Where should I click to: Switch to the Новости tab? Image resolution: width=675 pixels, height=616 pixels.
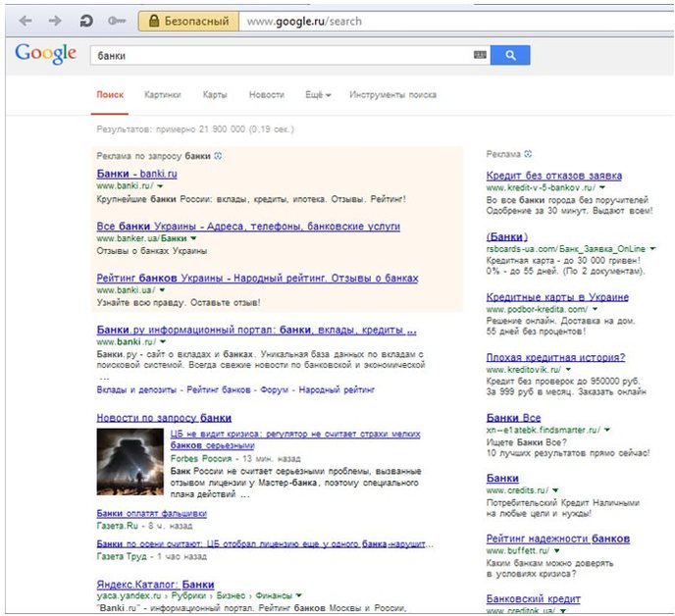(267, 95)
